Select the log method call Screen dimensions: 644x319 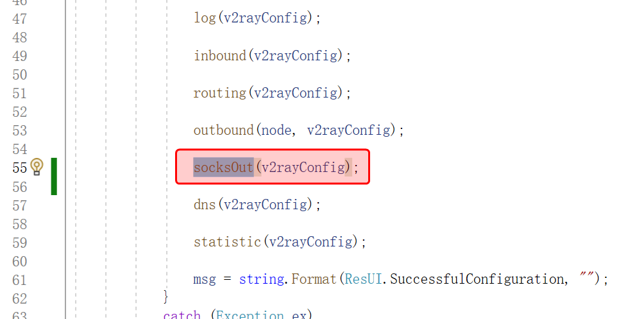pyautogui.click(x=205, y=18)
